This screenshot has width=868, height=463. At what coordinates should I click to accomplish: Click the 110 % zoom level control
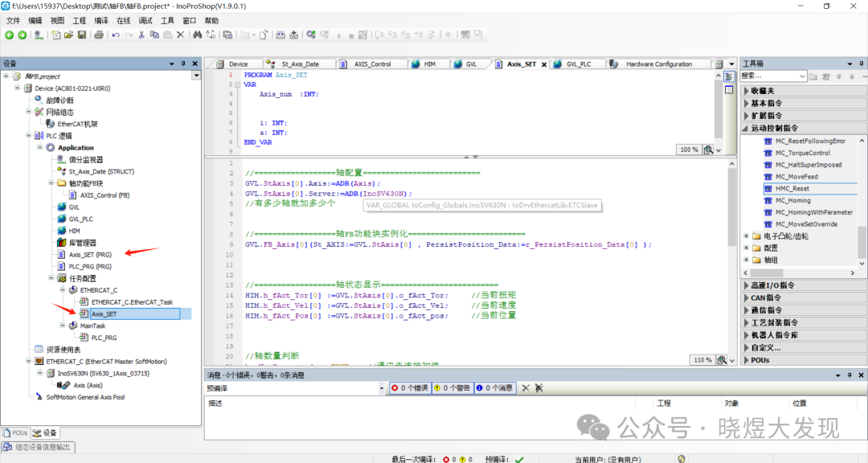(x=702, y=360)
